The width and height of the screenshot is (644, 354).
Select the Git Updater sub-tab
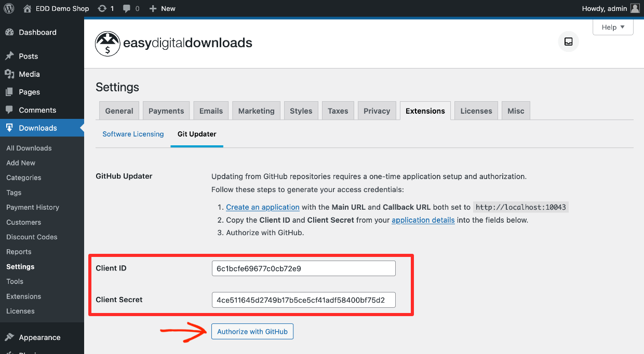tap(197, 134)
